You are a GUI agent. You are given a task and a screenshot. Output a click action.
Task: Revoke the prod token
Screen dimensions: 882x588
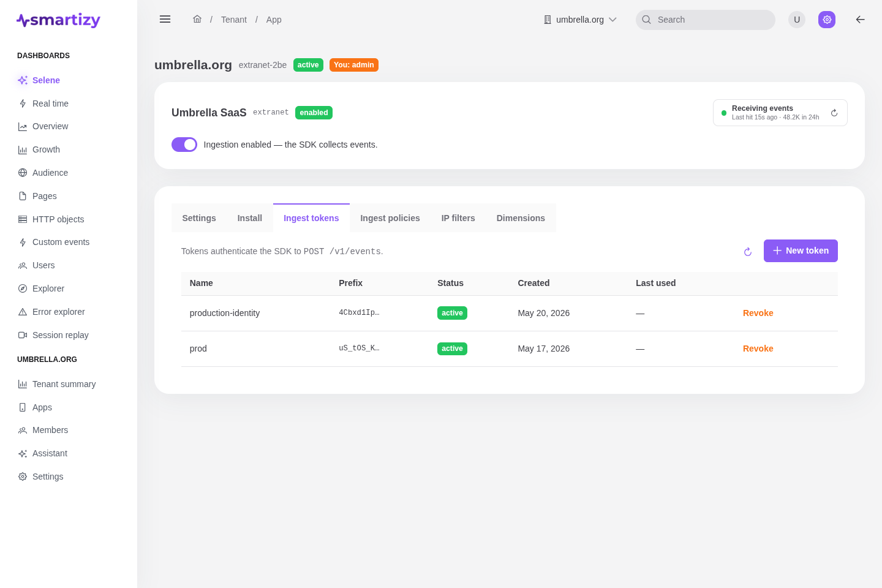point(758,349)
